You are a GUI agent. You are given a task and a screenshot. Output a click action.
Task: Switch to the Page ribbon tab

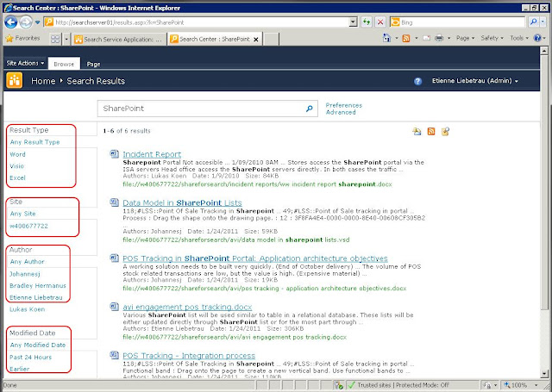coord(93,64)
